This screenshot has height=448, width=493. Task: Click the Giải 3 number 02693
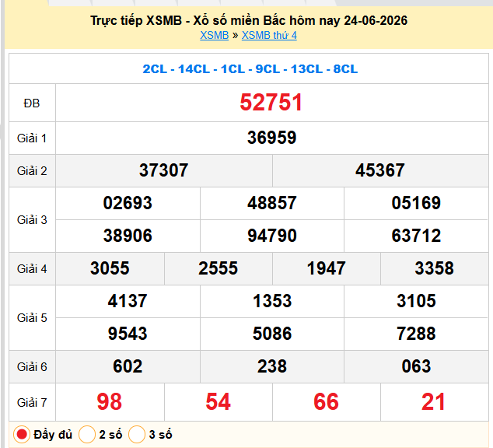[128, 203]
